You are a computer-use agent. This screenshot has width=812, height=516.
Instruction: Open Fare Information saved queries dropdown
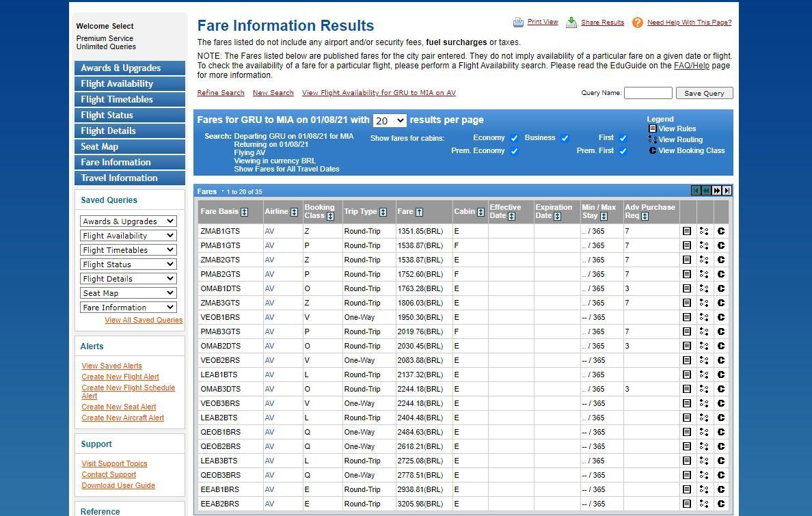click(x=128, y=308)
